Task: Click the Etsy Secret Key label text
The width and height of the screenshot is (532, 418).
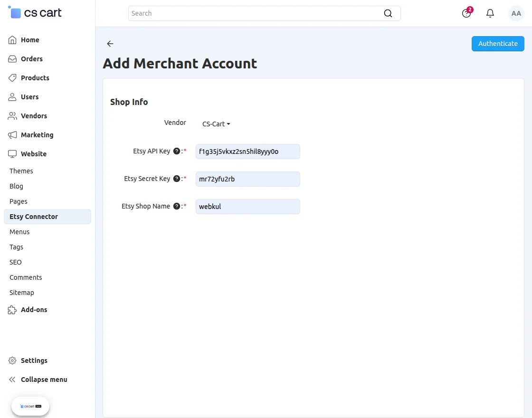Action: 147,179
